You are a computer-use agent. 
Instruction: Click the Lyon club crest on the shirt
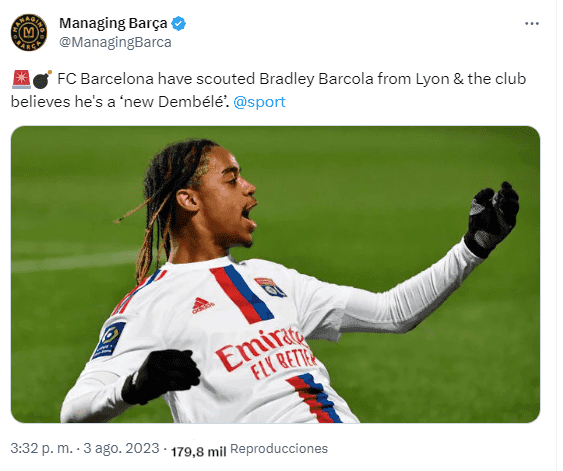(270, 286)
